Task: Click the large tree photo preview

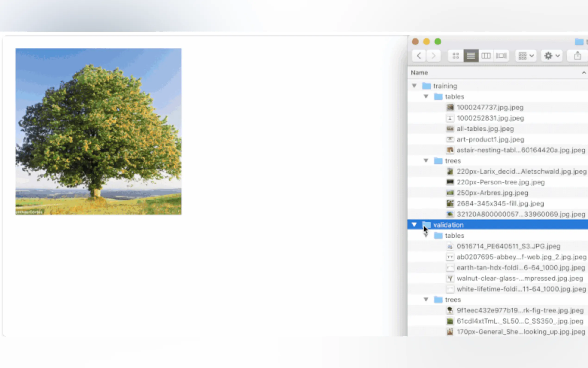Action: click(x=98, y=131)
